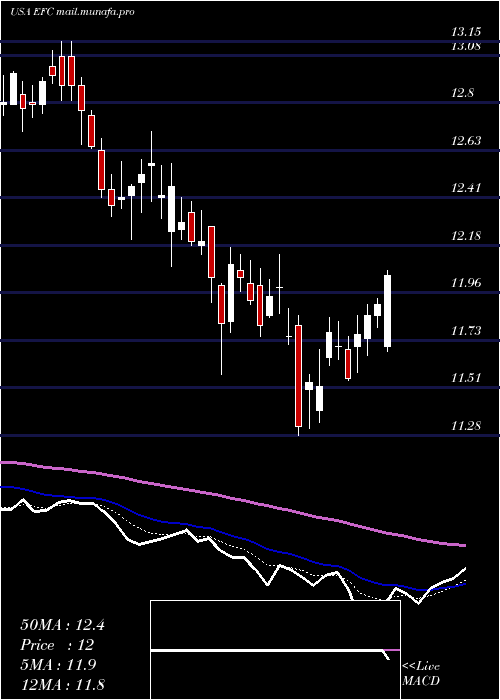Viewport: 500px width, 700px height.
Task: Click the 12.41 price level label
Action: [466, 188]
